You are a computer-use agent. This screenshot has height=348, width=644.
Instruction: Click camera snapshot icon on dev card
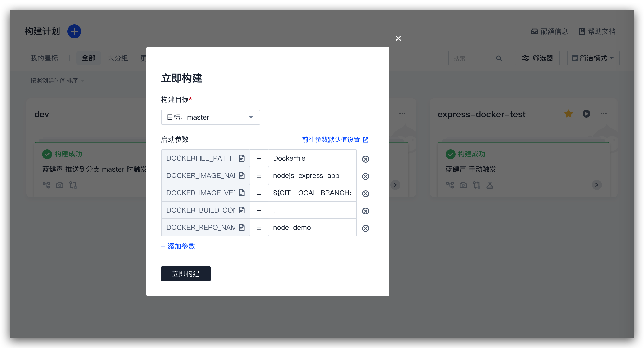[60, 185]
